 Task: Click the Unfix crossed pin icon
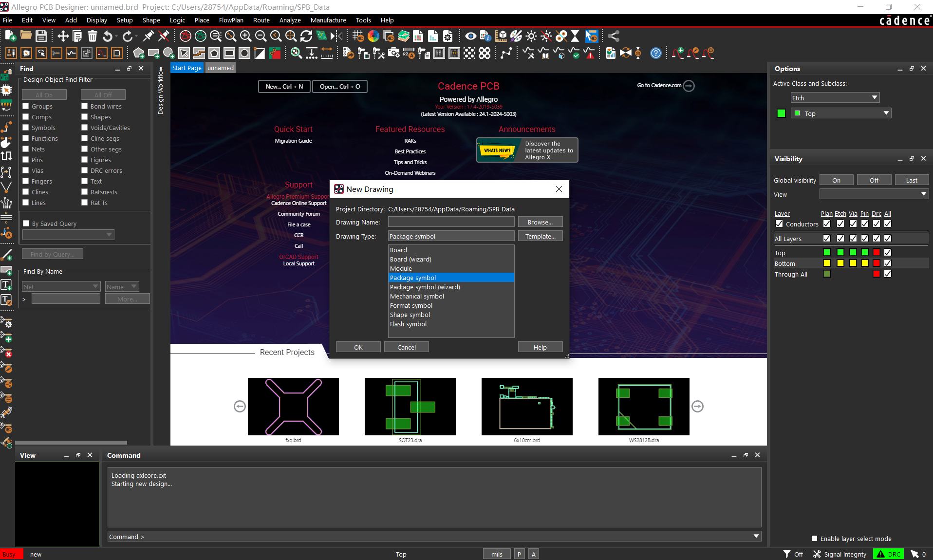coord(164,36)
